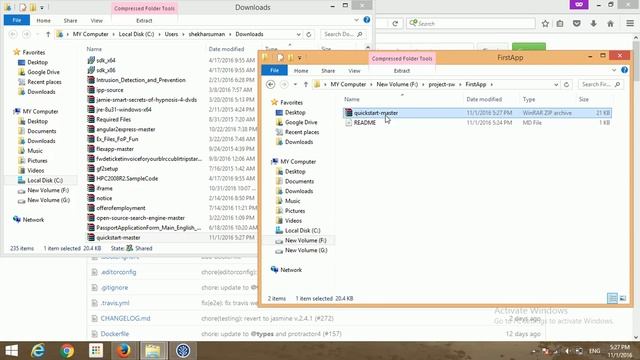Image resolution: width=640 pixels, height=360 pixels.
Task: Open Internet Explorer from taskbar
Action: click(x=38, y=351)
